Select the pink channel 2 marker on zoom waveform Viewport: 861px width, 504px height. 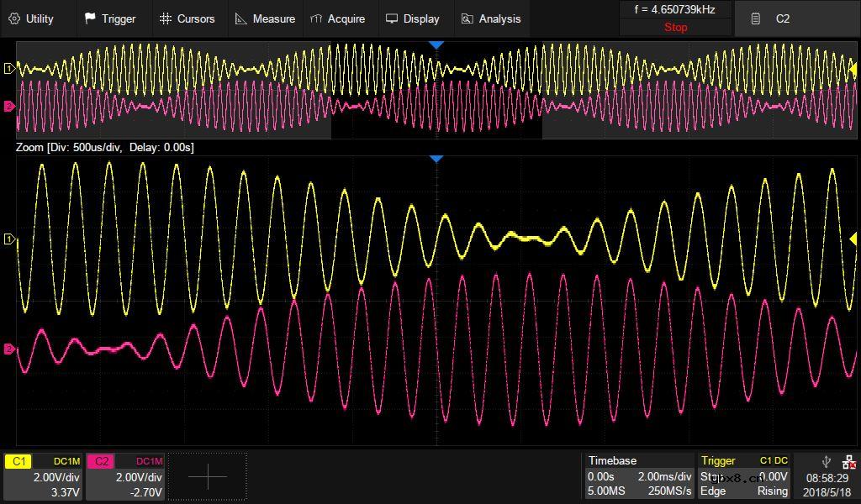click(10, 349)
